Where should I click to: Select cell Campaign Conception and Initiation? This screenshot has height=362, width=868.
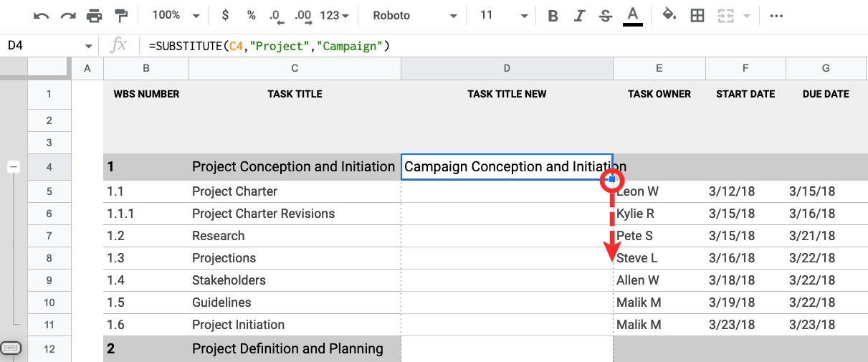pyautogui.click(x=507, y=167)
